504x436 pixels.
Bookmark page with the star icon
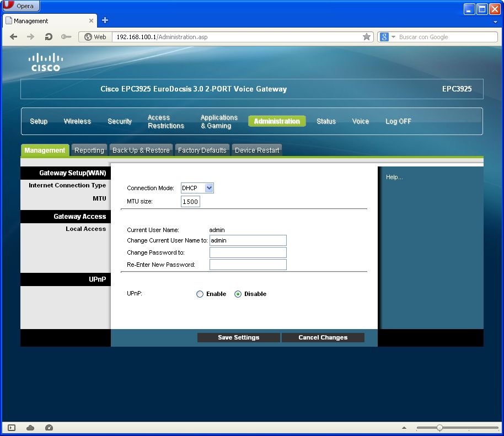tap(367, 36)
